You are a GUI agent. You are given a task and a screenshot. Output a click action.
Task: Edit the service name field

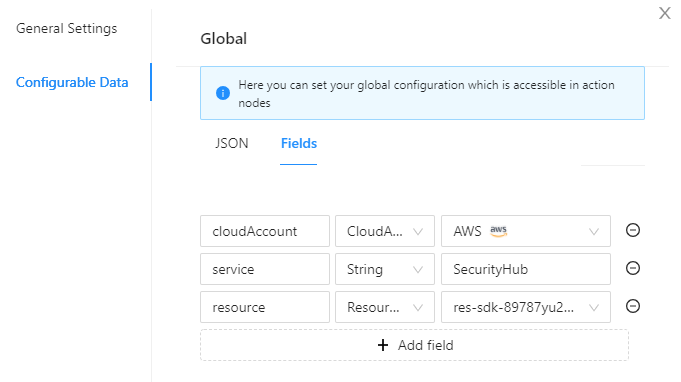click(x=265, y=269)
